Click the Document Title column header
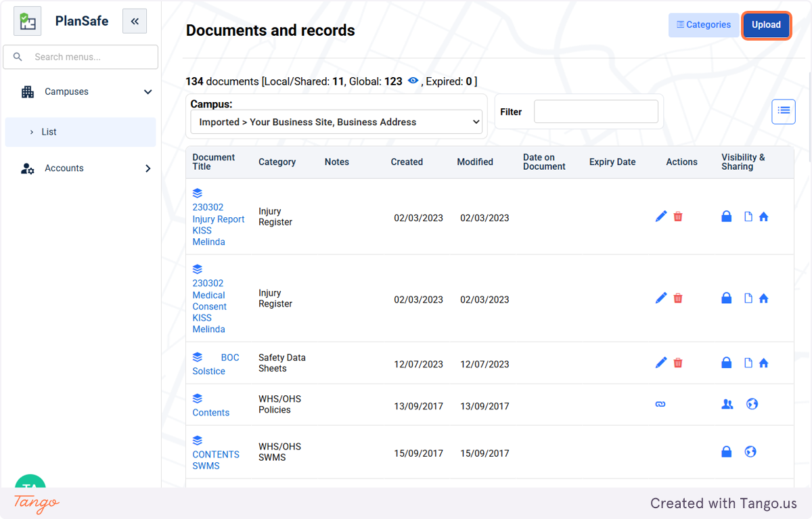Viewport: 812px width, 519px height. pos(214,162)
